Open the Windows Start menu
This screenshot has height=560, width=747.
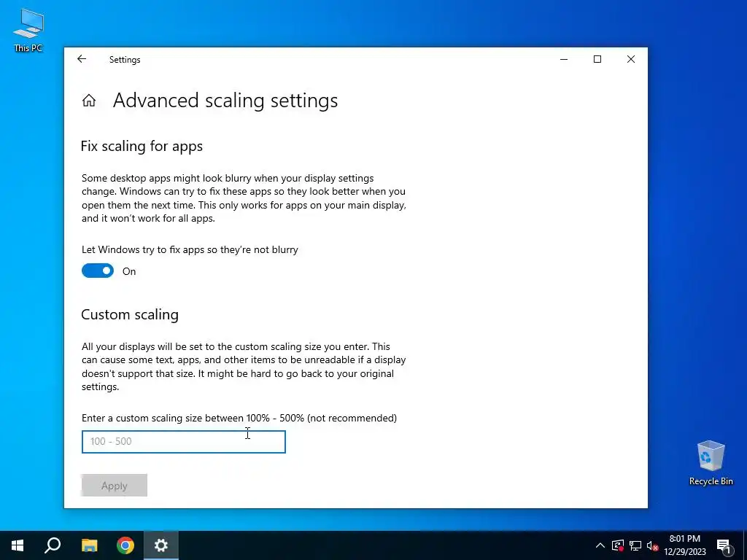(x=18, y=545)
